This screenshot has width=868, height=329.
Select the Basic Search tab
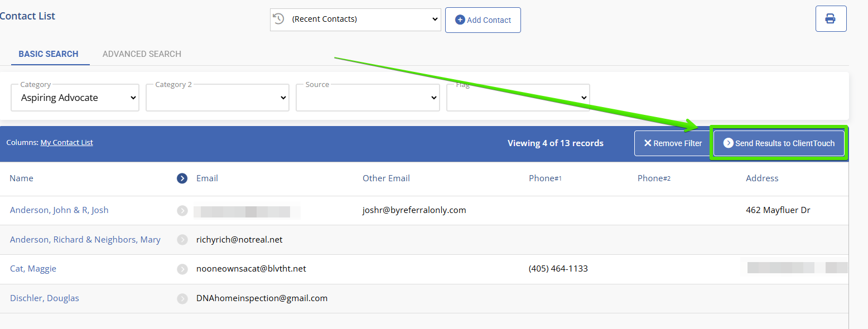49,54
